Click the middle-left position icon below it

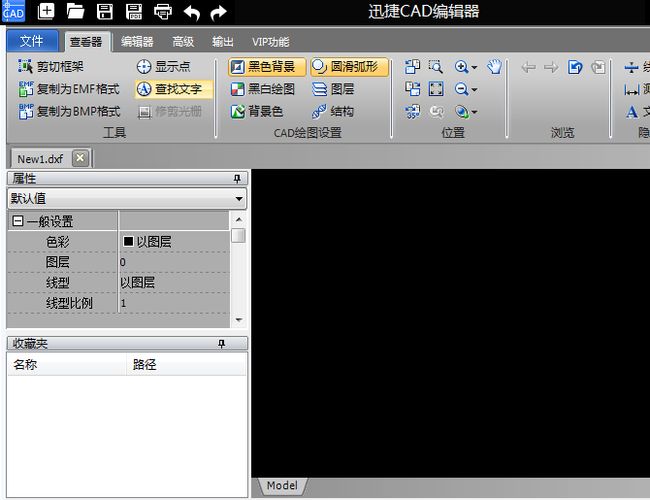[412, 89]
